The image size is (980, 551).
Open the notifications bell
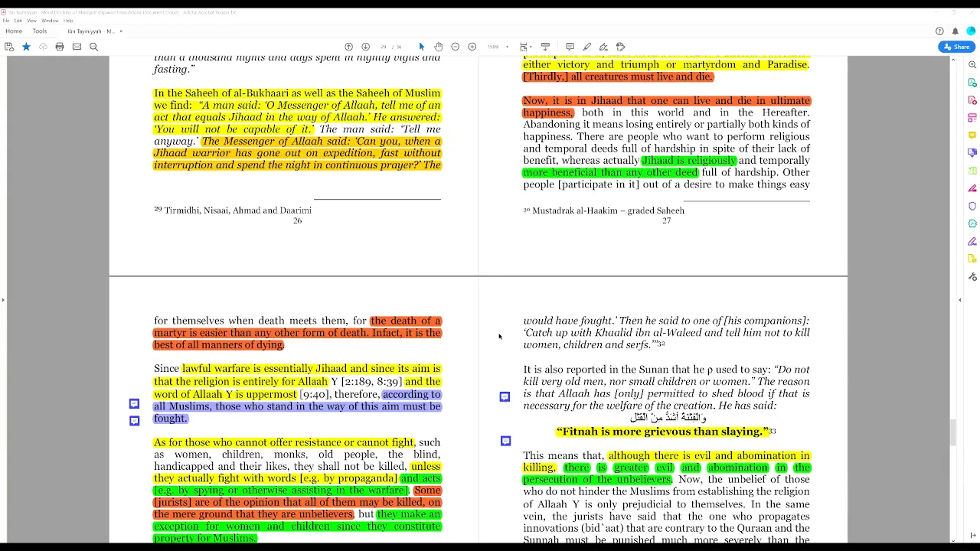pyautogui.click(x=955, y=31)
